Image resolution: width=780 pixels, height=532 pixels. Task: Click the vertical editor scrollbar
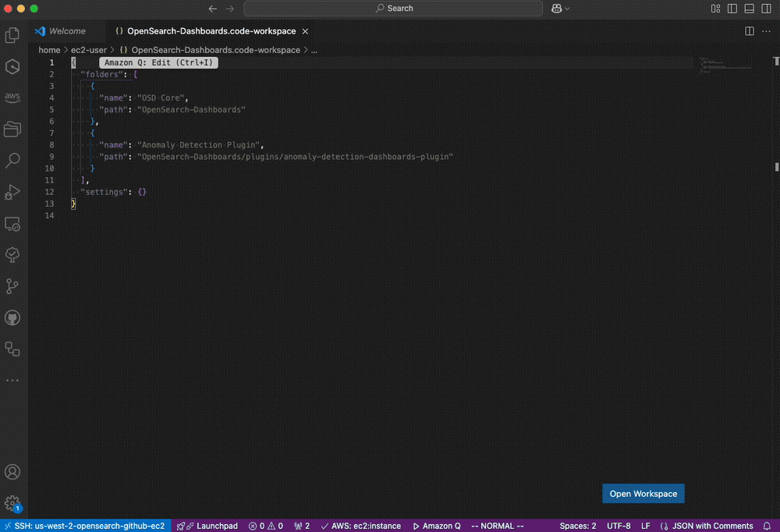pyautogui.click(x=777, y=289)
